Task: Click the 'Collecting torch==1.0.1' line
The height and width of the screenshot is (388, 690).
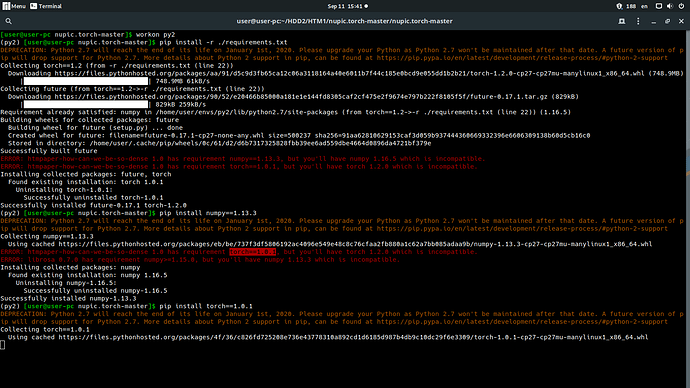Action: point(45,329)
